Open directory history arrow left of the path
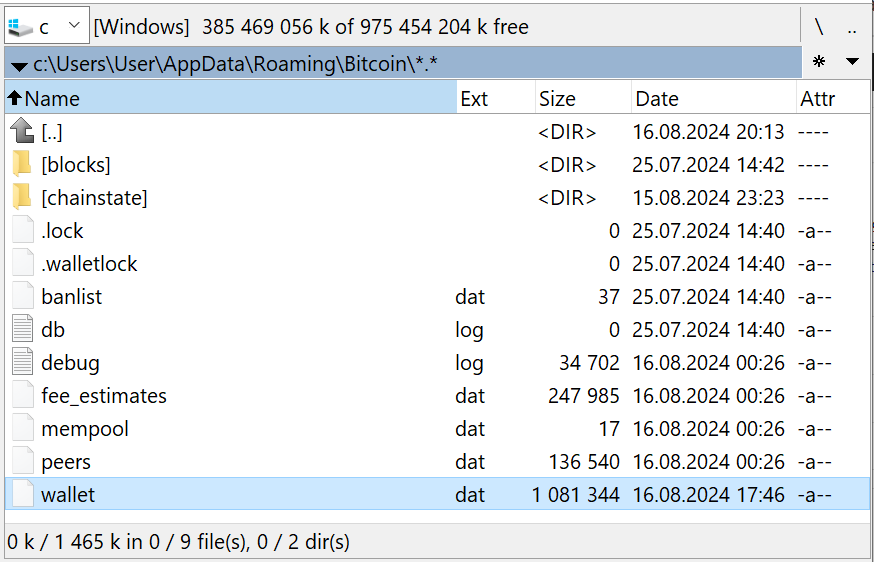Viewport: 874px width, 562px height. click(x=19, y=67)
